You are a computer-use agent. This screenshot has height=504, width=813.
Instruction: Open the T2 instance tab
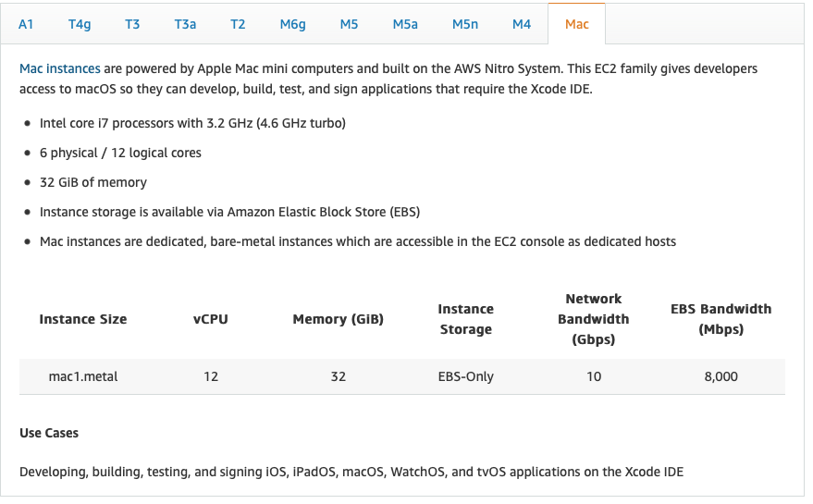[x=238, y=24]
